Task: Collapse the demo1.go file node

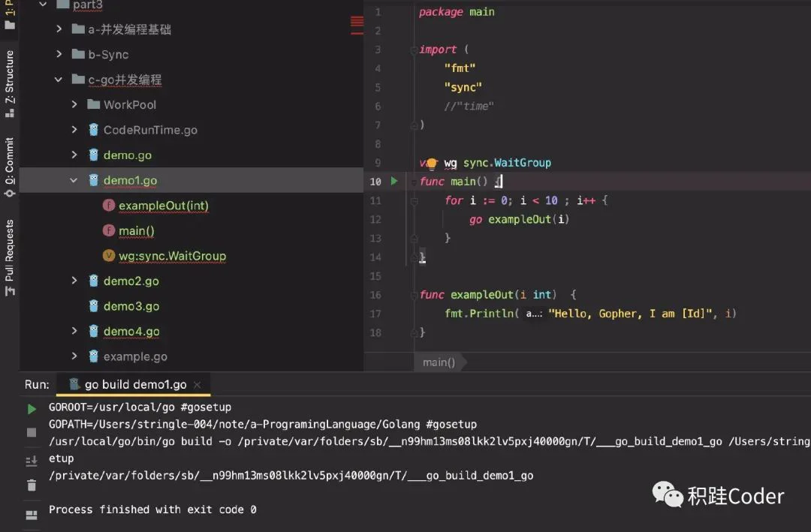Action: (74, 180)
